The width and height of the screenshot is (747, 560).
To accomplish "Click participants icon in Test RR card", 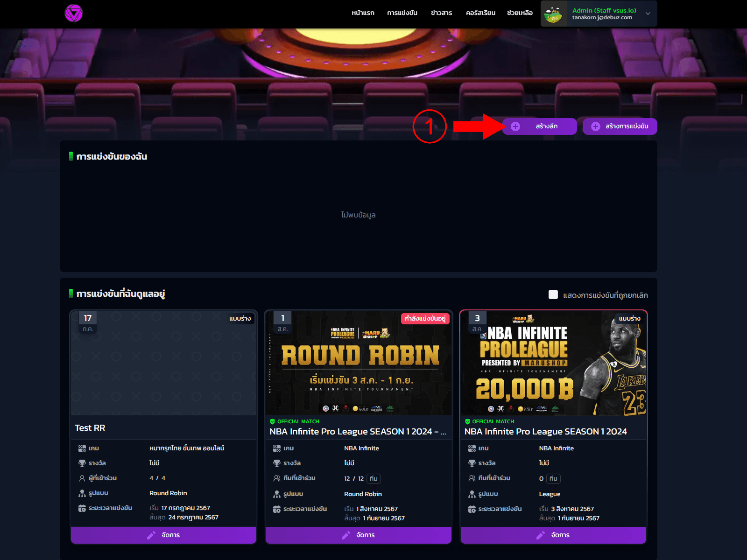I will click(x=82, y=478).
